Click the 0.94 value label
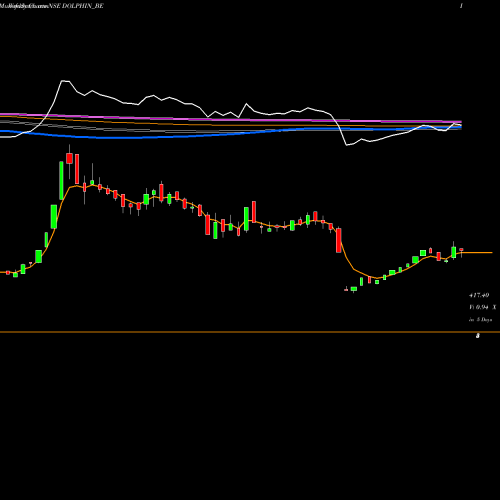The height and width of the screenshot is (500, 500). 482,307
